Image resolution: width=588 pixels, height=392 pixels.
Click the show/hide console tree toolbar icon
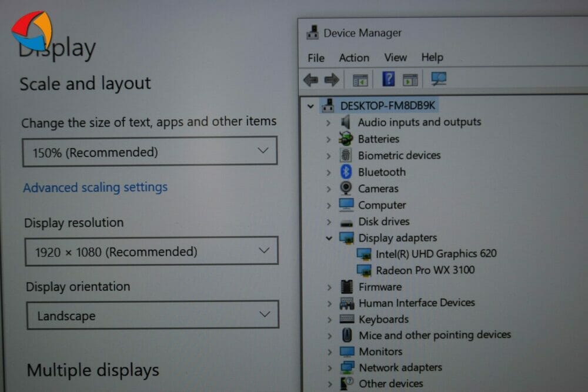click(360, 80)
